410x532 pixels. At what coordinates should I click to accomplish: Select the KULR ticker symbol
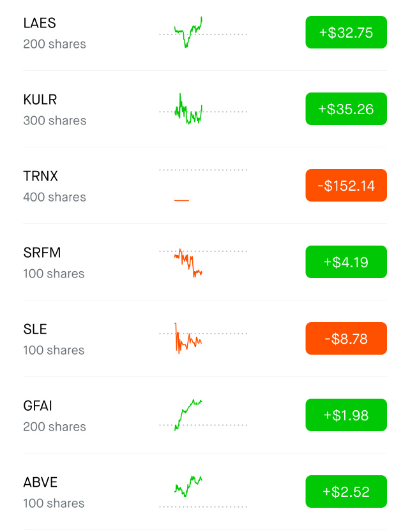40,100
